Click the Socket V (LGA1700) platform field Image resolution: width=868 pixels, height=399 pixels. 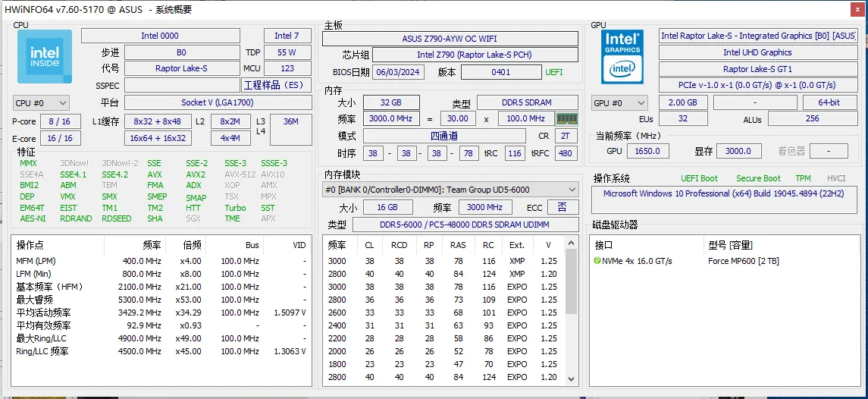click(x=217, y=103)
